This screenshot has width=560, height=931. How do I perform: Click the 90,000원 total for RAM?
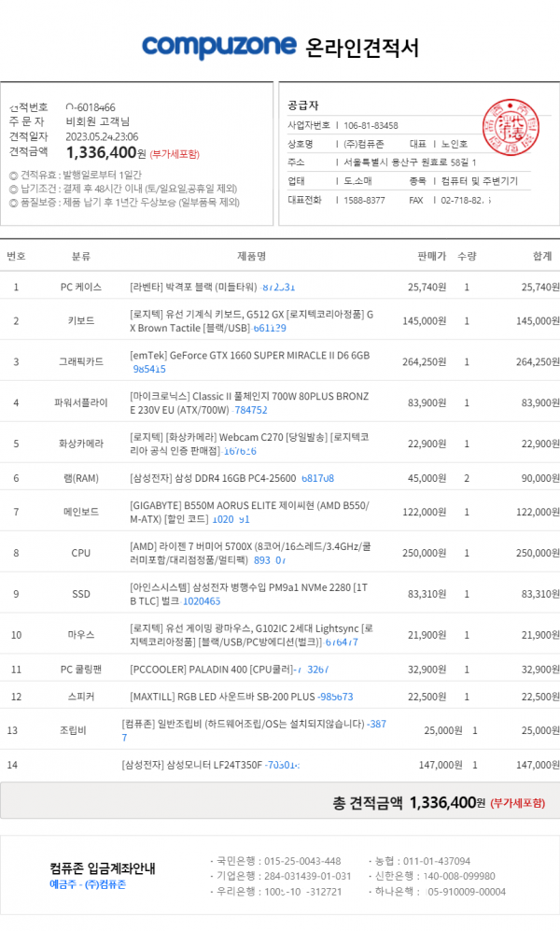[539, 478]
